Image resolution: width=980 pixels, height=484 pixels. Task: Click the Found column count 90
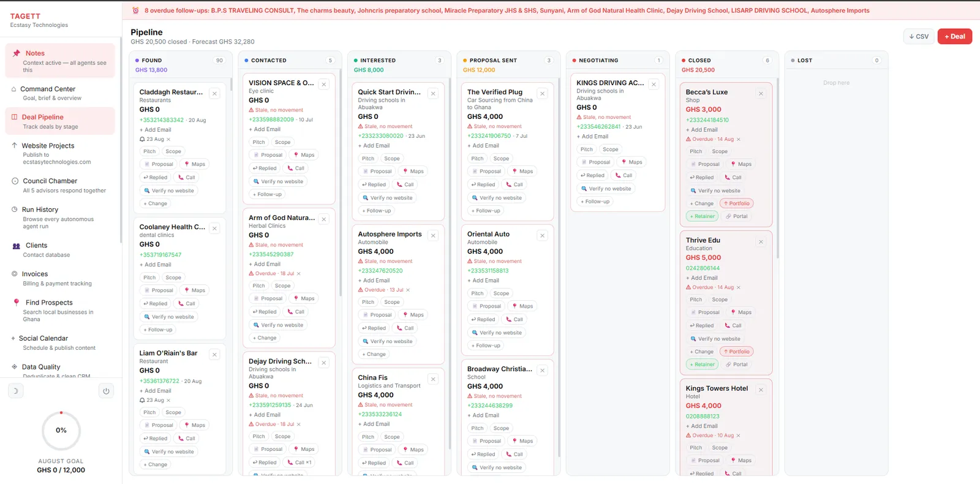click(x=219, y=61)
